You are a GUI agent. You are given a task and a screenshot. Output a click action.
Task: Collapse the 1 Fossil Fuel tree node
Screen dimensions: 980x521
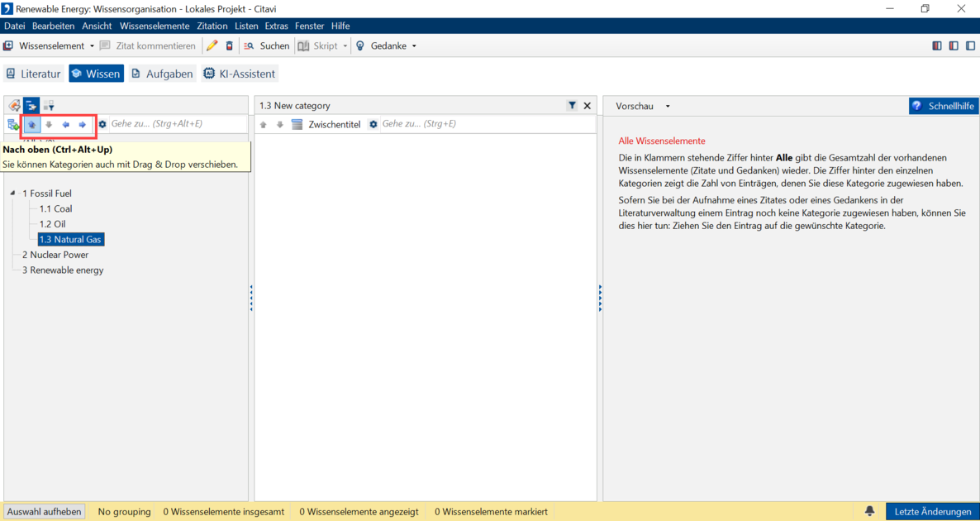click(13, 194)
